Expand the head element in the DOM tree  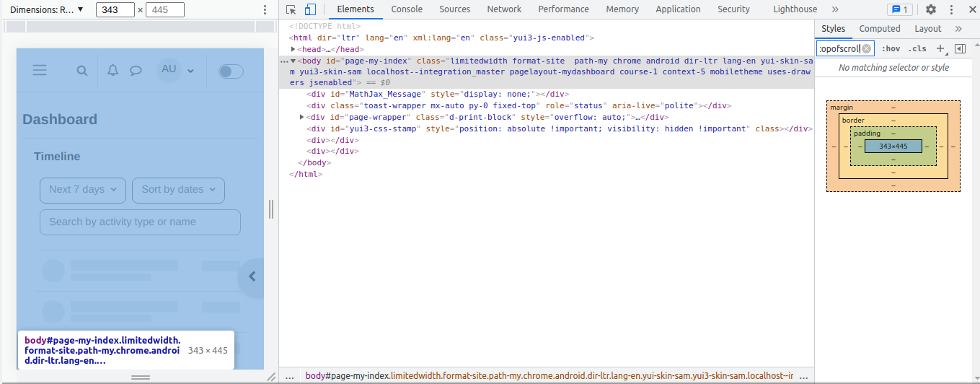[x=293, y=49]
